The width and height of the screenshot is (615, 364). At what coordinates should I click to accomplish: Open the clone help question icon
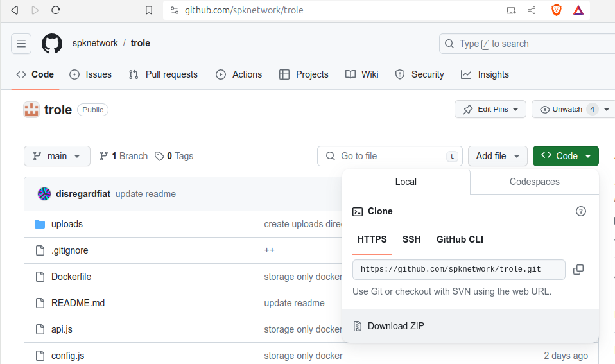(580, 211)
